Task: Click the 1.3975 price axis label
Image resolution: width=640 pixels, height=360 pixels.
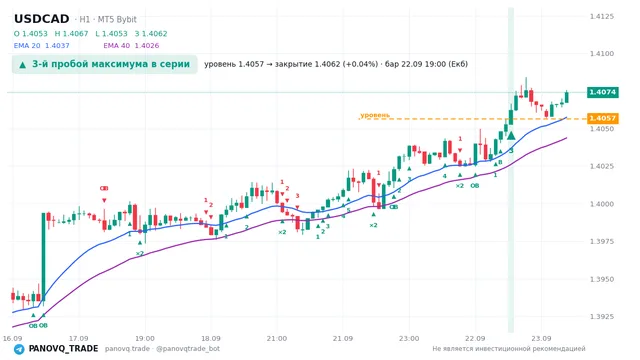Action: 602,242
